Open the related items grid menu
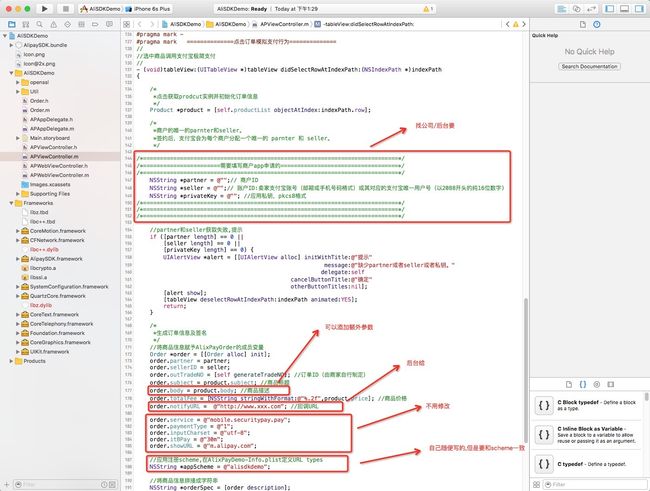650x491 pixels. pos(126,24)
